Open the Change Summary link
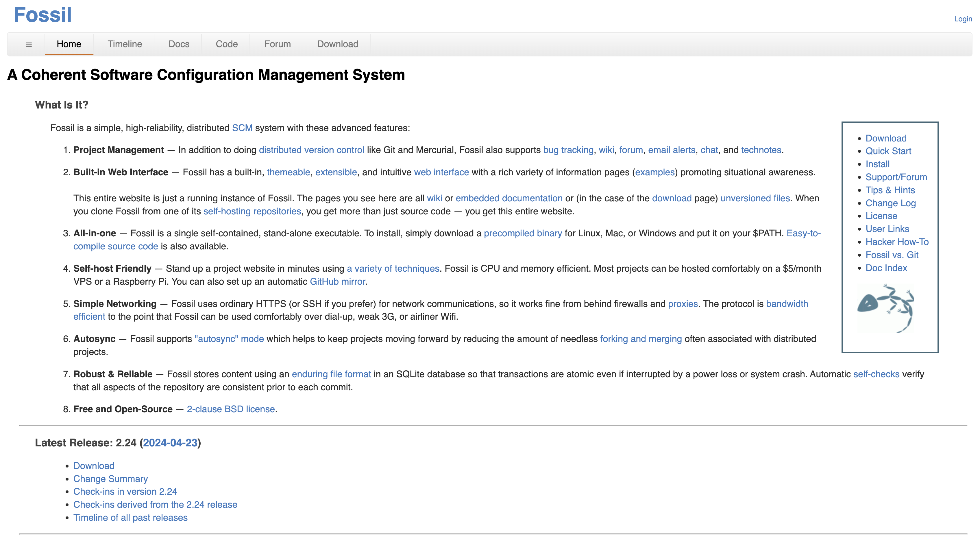This screenshot has height=541, width=980. (110, 479)
